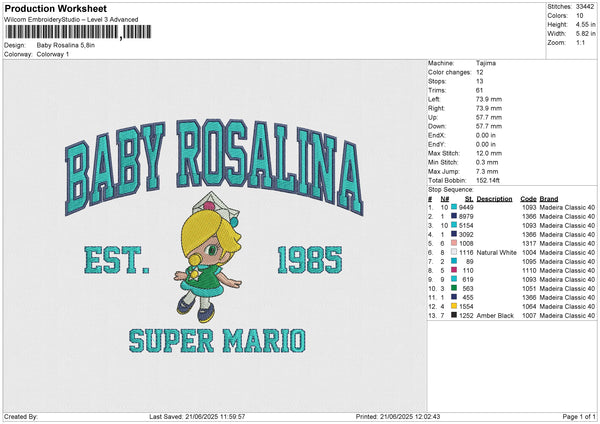Click the Tajima machine value
Image resolution: width=600 pixels, height=424 pixels.
(x=488, y=63)
